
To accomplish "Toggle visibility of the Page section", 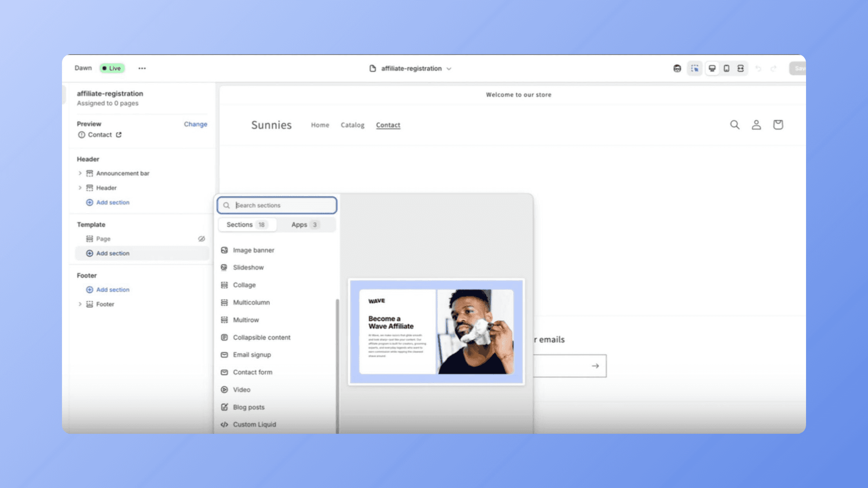I will tap(202, 239).
